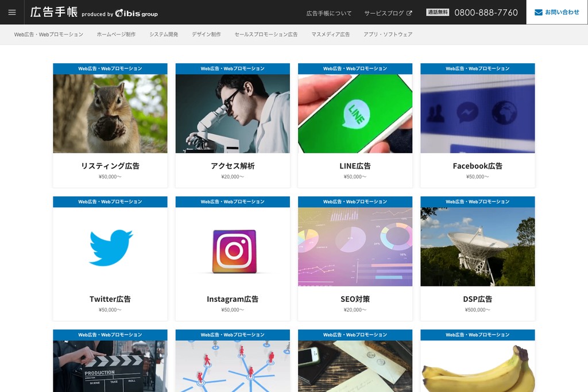Open the phone and envelopes thumbnail card
This screenshot has width=588, height=392.
click(x=355, y=366)
